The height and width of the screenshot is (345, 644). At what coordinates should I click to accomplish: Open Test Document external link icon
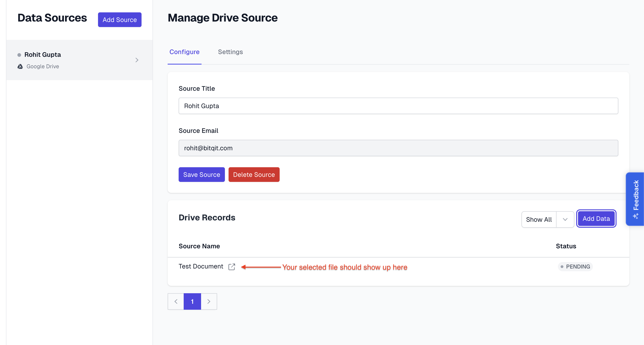pos(232,267)
